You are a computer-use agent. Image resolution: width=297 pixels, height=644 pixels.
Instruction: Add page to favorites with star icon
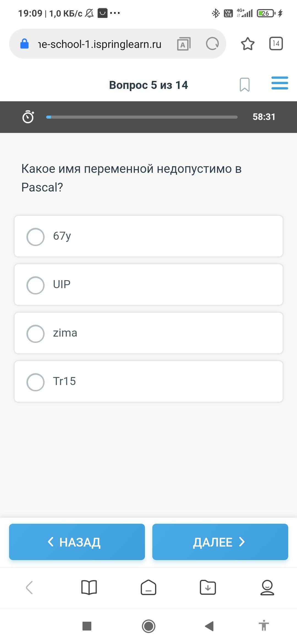tap(248, 44)
